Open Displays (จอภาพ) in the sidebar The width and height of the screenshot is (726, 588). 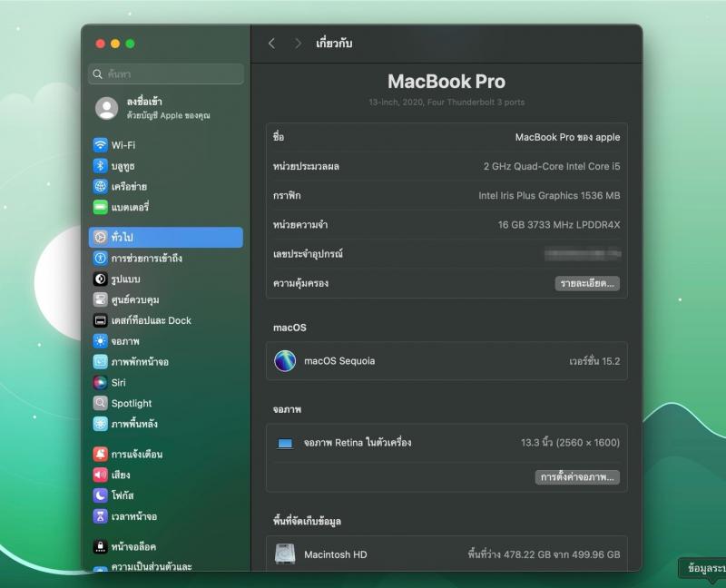[x=166, y=341]
